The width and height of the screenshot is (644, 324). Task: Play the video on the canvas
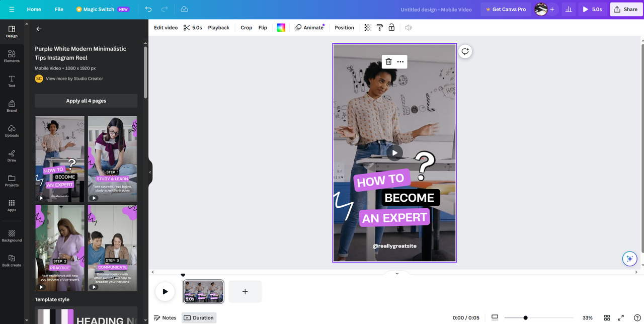(x=395, y=153)
